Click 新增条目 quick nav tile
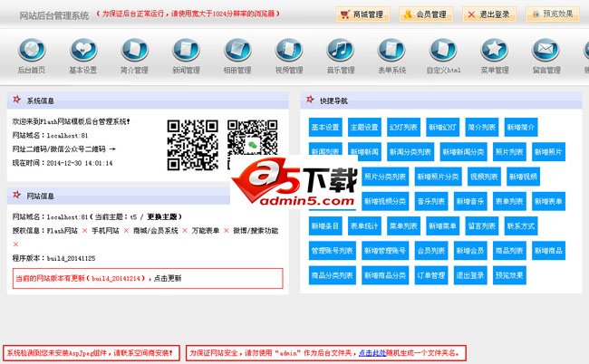This screenshot has width=589, height=364. (325, 225)
